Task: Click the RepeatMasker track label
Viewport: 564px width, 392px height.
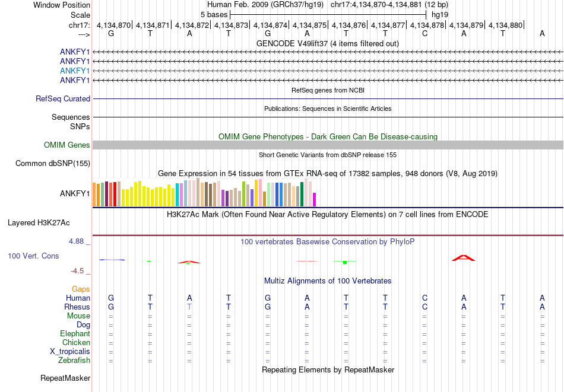Action: (65, 378)
